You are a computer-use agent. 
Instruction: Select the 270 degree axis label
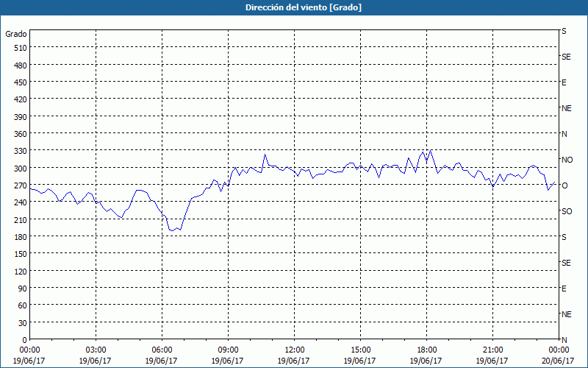[21, 185]
